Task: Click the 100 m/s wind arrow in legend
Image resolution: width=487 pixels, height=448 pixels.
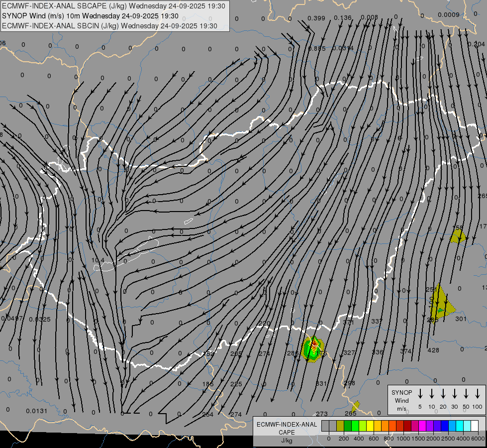Action: click(478, 394)
